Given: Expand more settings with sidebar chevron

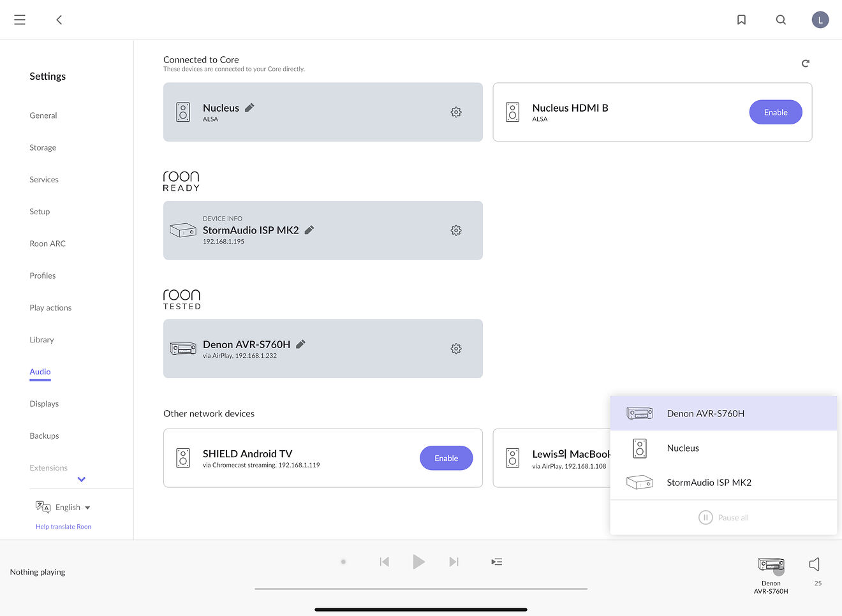Looking at the screenshot, I should (82, 480).
